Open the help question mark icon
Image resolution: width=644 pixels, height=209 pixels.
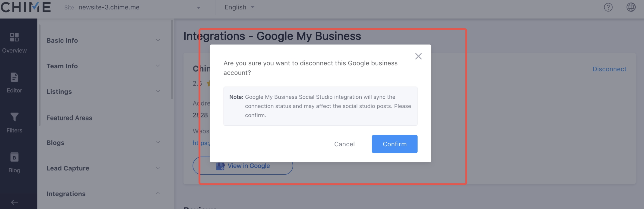(608, 7)
